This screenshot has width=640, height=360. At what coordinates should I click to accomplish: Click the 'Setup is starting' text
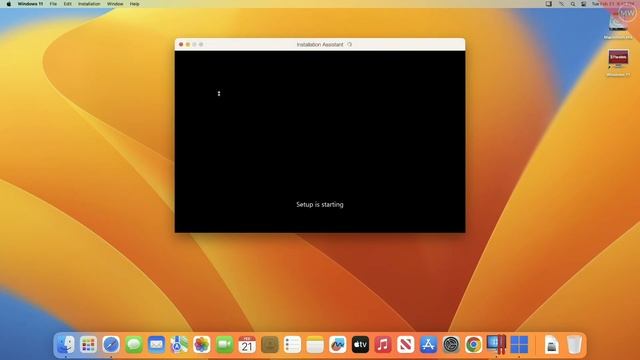(x=320, y=204)
